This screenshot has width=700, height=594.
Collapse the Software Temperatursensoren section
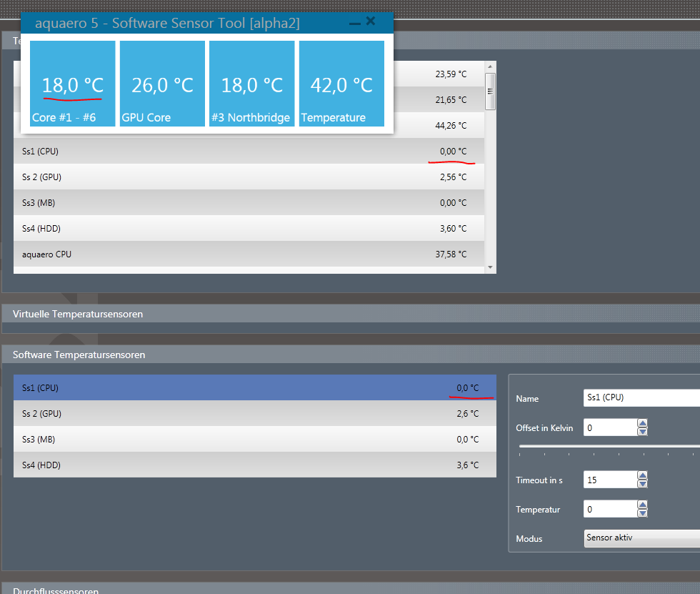(351, 355)
